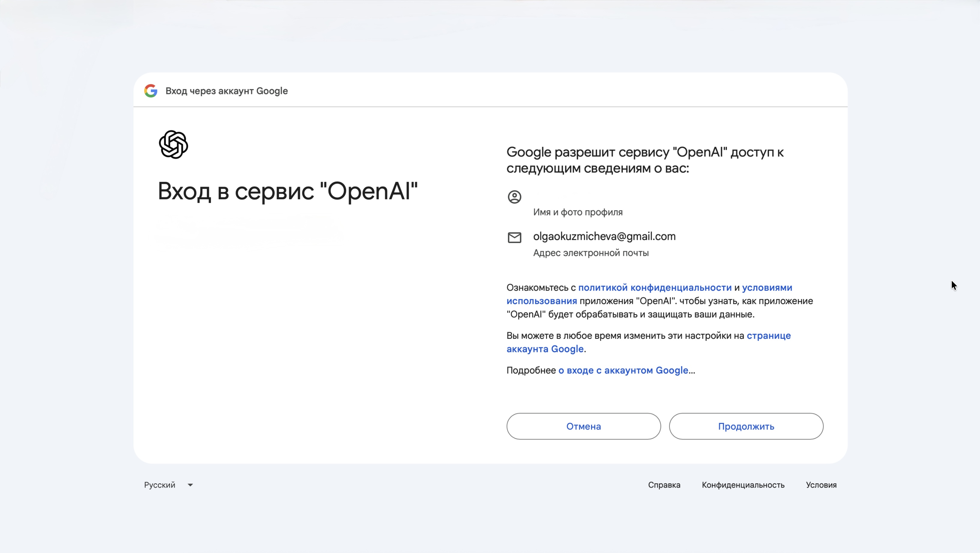Open the Справка footer link

click(664, 485)
